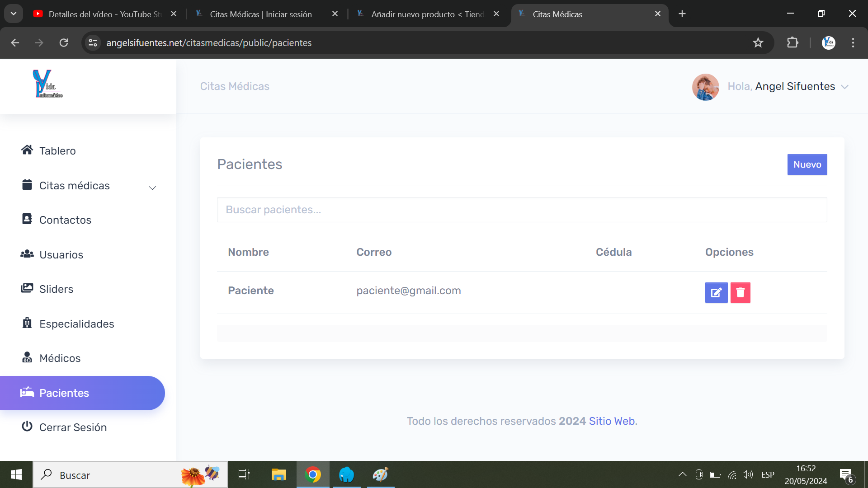Open Chrome three-dot menu
This screenshot has height=488, width=868.
tap(853, 42)
